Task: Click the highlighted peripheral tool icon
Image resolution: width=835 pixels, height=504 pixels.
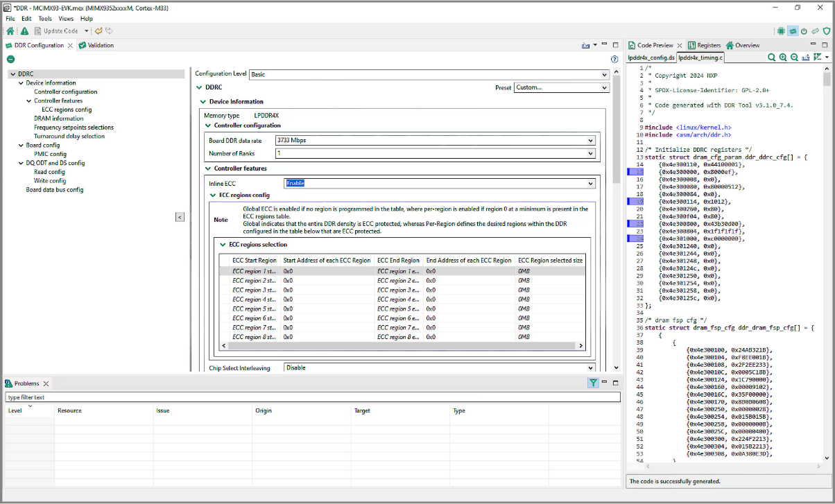Action: tap(793, 31)
